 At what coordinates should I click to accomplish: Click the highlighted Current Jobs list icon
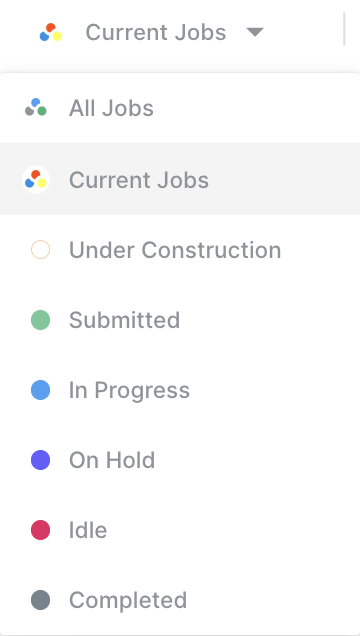(x=36, y=179)
